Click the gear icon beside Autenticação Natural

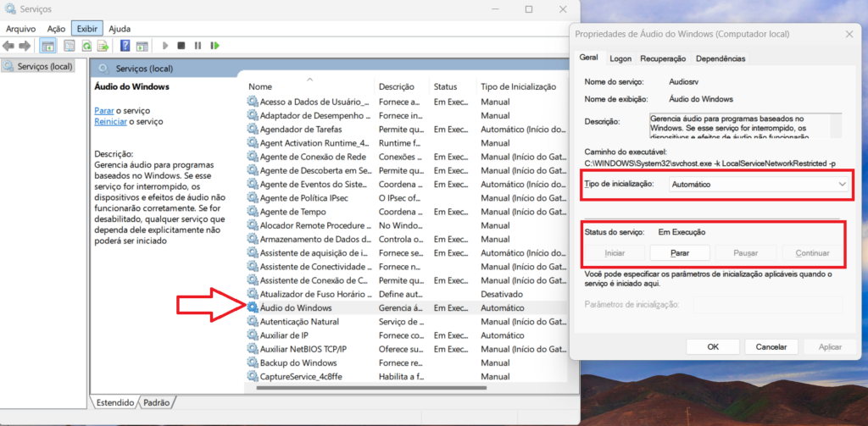tap(253, 322)
